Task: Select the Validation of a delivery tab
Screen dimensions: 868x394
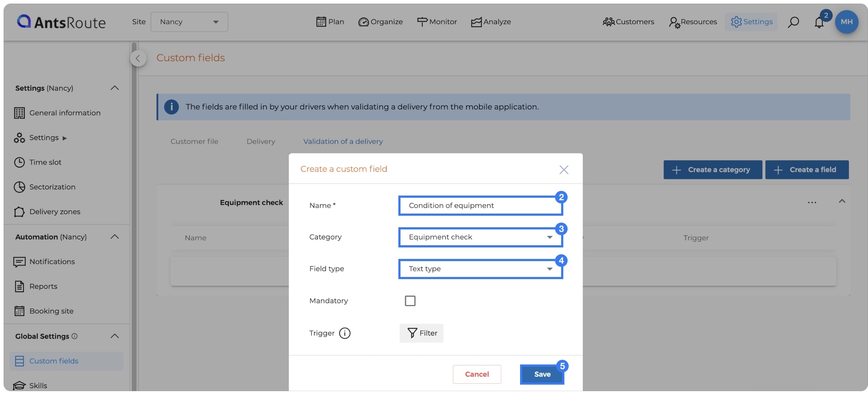Action: tap(343, 142)
